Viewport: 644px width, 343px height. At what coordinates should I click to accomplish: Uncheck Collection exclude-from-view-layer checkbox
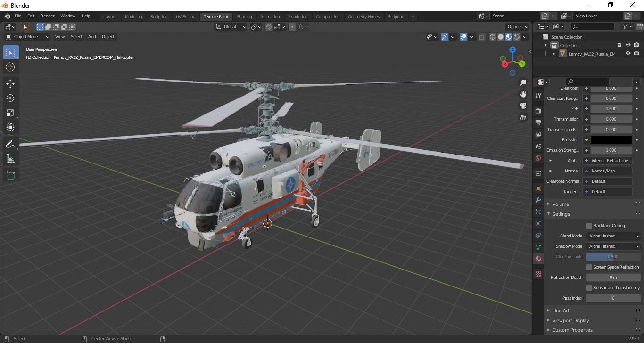(x=619, y=45)
